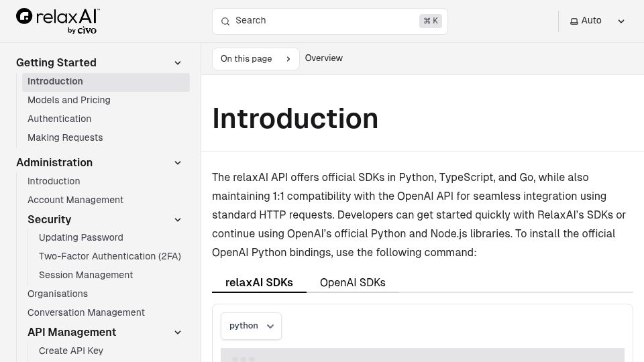Open the Updating Password page

[x=81, y=237]
